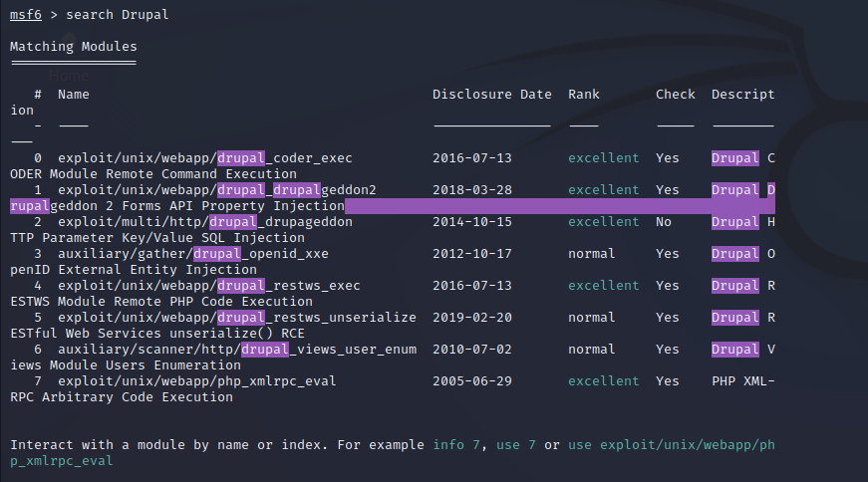The width and height of the screenshot is (868, 482).
Task: Click the 'Matching Modules' heading
Action: 73,47
